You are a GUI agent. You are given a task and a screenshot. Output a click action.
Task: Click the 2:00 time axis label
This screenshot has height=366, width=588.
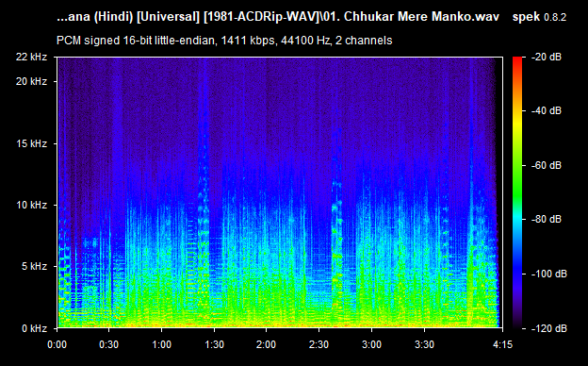click(267, 344)
